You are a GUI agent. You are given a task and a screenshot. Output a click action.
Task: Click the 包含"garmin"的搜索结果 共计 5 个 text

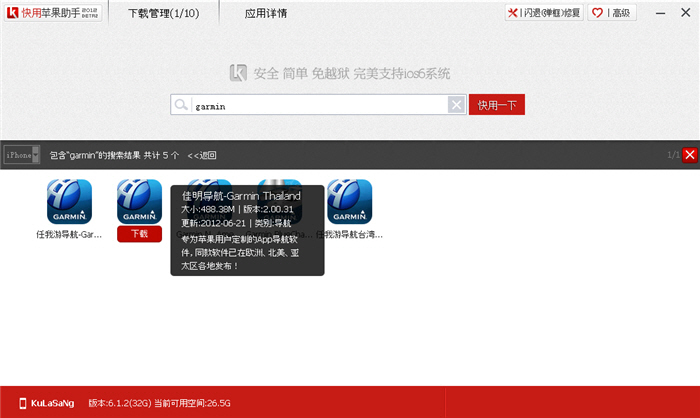pos(114,155)
